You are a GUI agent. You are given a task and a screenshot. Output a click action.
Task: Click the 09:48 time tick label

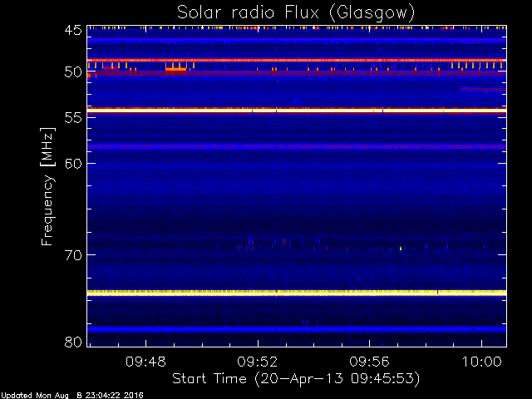[x=146, y=362]
